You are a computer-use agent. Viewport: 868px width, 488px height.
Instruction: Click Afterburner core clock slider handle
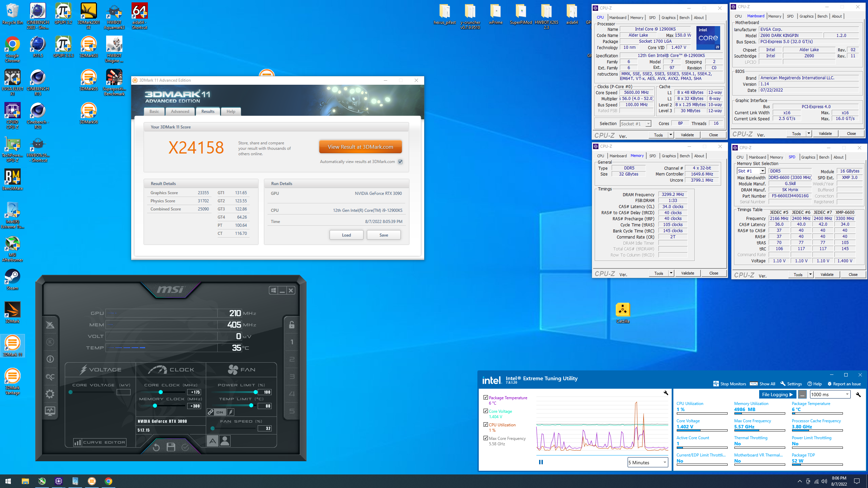tap(161, 392)
